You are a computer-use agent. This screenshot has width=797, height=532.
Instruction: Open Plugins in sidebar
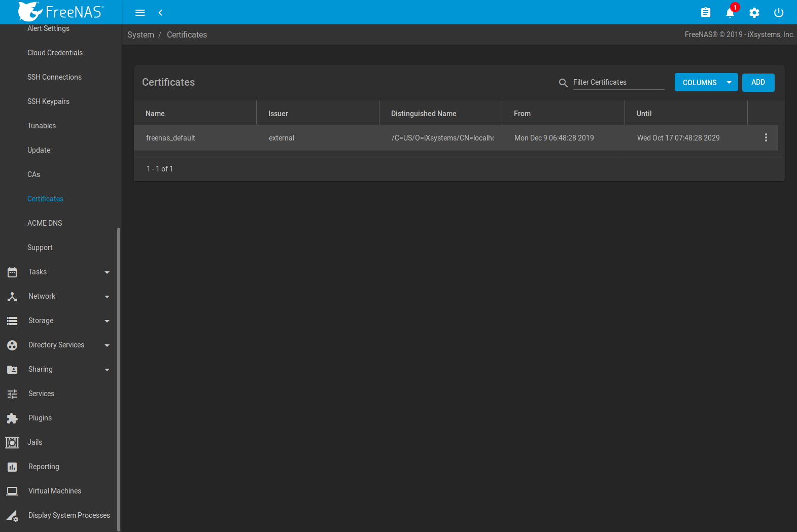click(40, 418)
